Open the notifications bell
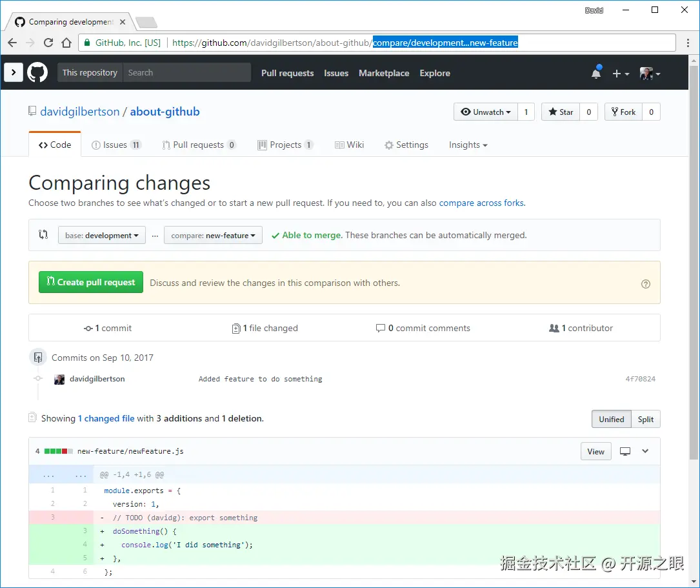 coord(596,73)
